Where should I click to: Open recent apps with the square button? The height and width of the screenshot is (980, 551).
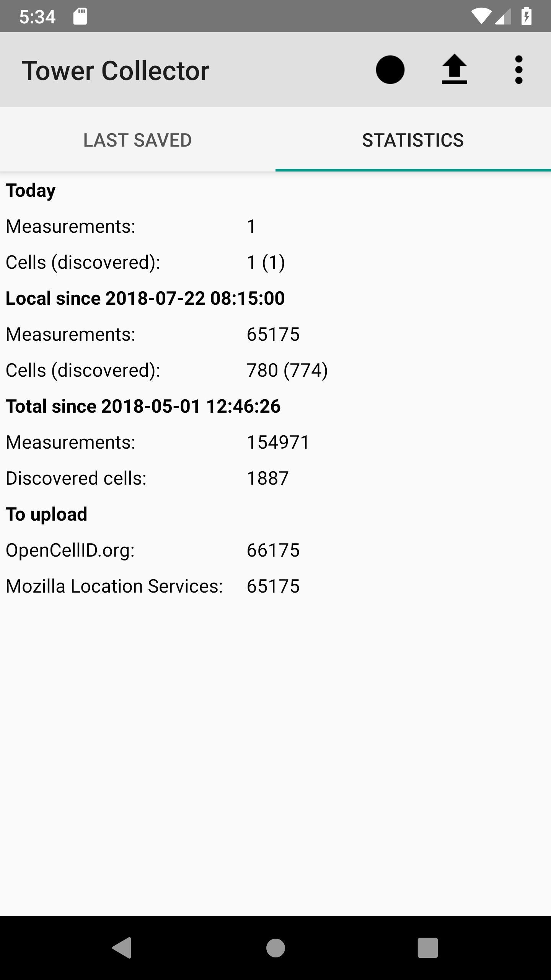(x=427, y=948)
